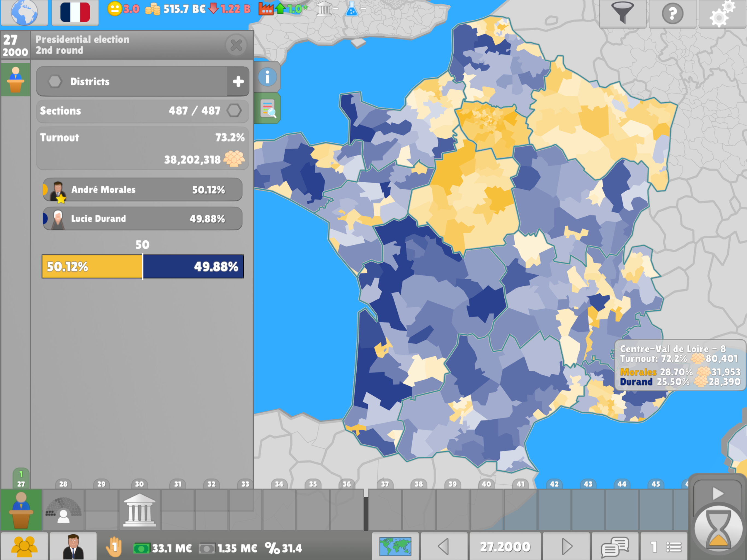Click the 50.12% yellow result bar

coord(92,267)
